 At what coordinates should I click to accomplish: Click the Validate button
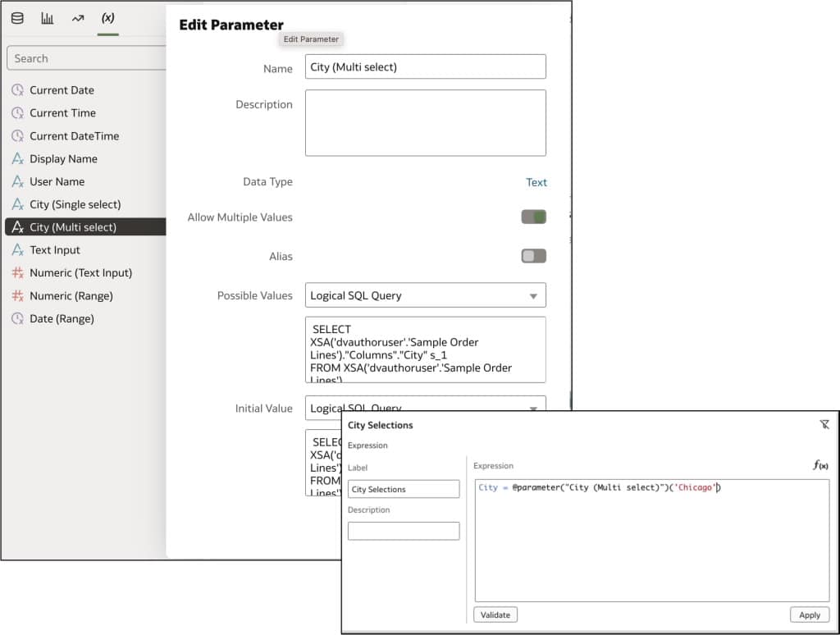tap(496, 614)
